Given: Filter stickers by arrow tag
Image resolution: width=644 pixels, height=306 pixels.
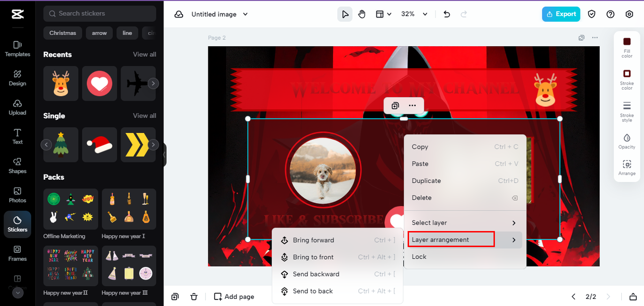Looking at the screenshot, I should [99, 33].
